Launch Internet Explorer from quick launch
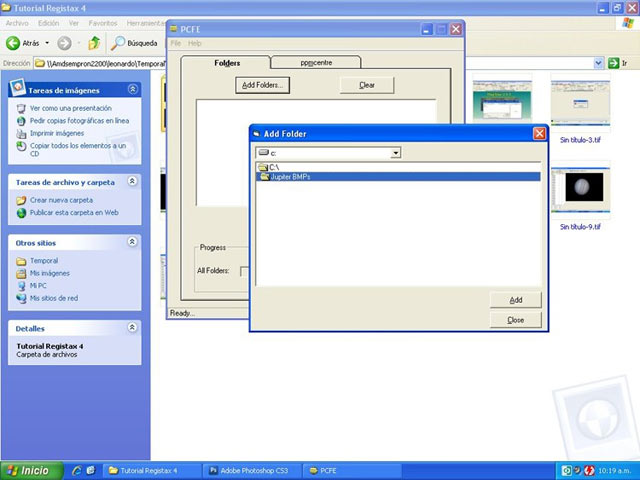 [76, 470]
